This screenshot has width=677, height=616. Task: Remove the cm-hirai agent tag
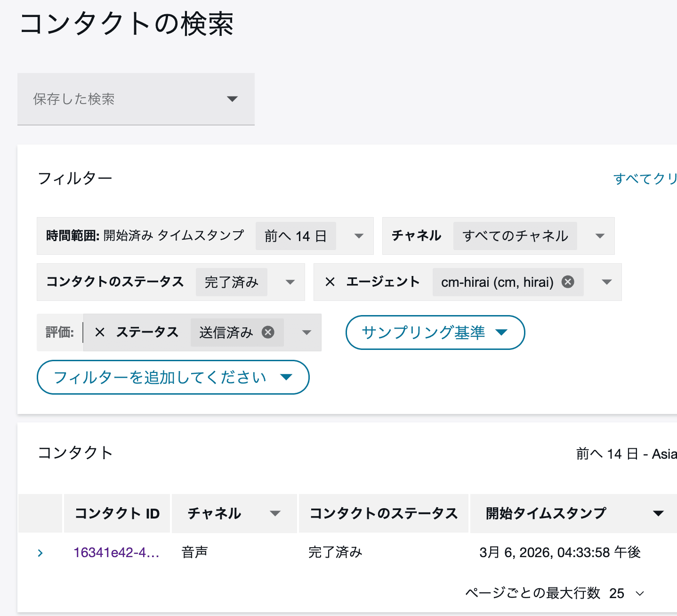pyautogui.click(x=568, y=282)
